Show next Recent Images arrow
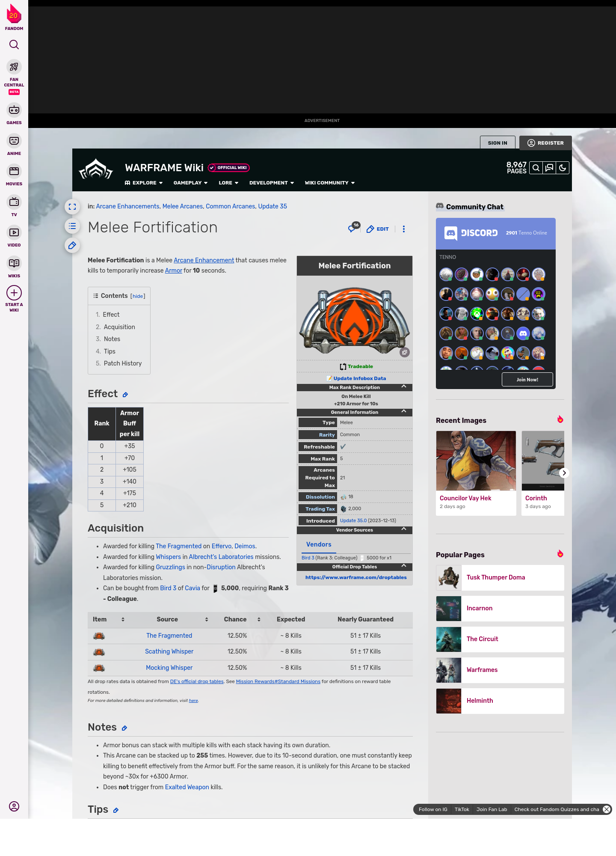This screenshot has width=616, height=856. click(x=564, y=473)
